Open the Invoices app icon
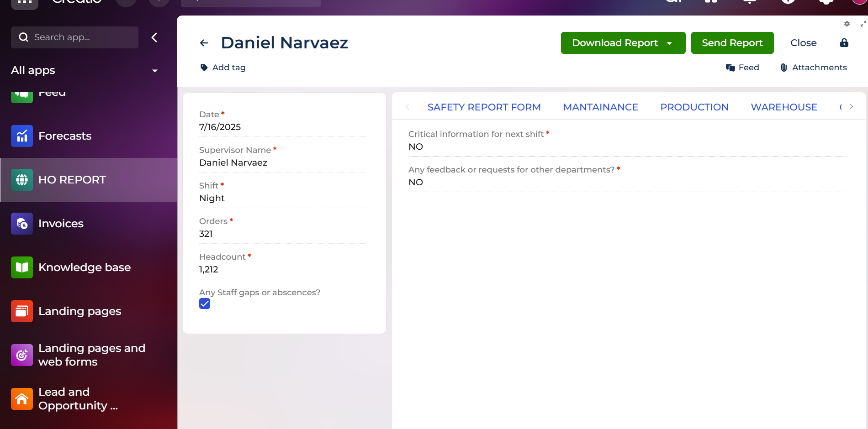 click(x=22, y=224)
